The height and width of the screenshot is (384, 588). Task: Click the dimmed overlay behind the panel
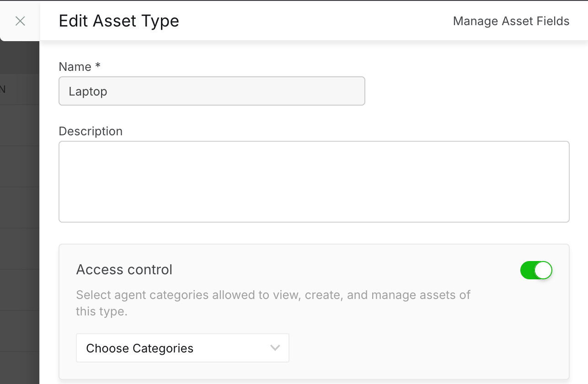(19, 206)
